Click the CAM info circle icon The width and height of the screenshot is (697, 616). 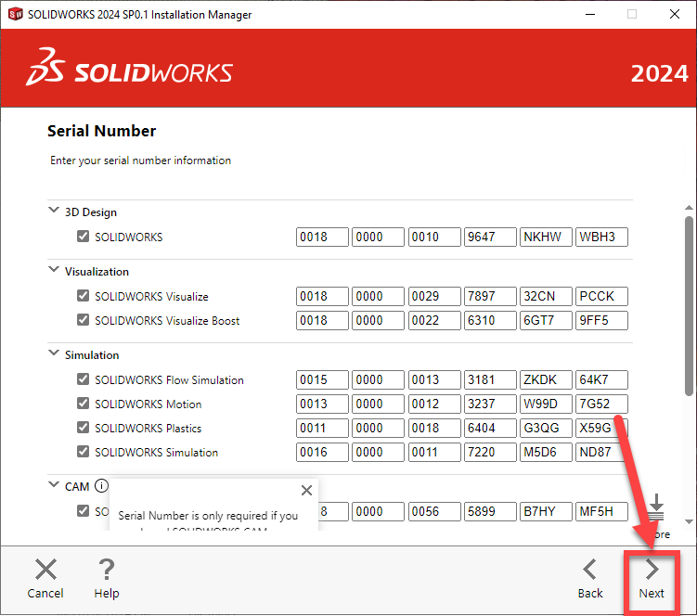click(101, 486)
